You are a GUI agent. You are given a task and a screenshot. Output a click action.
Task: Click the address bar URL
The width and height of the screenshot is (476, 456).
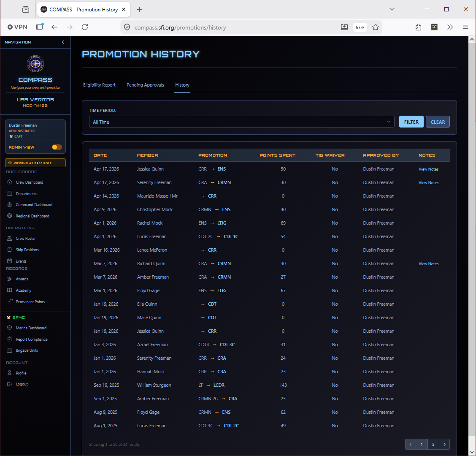(180, 27)
